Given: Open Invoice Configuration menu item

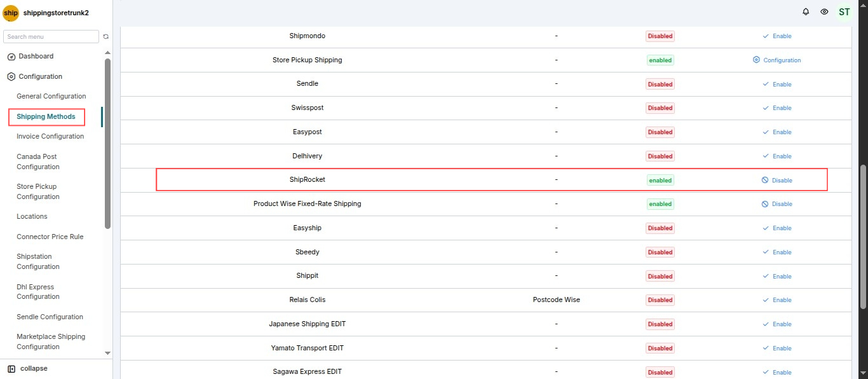Looking at the screenshot, I should (50, 137).
